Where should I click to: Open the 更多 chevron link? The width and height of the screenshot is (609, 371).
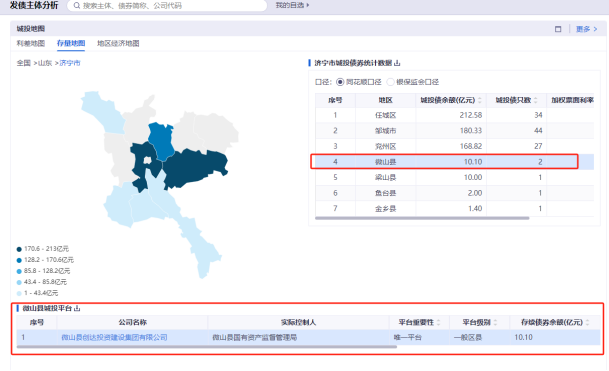click(x=586, y=29)
